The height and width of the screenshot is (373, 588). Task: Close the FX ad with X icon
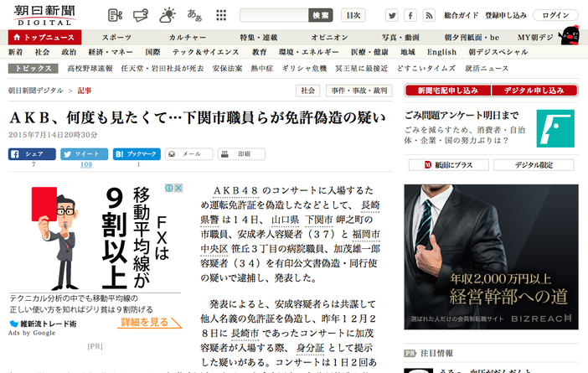pyautogui.click(x=178, y=188)
